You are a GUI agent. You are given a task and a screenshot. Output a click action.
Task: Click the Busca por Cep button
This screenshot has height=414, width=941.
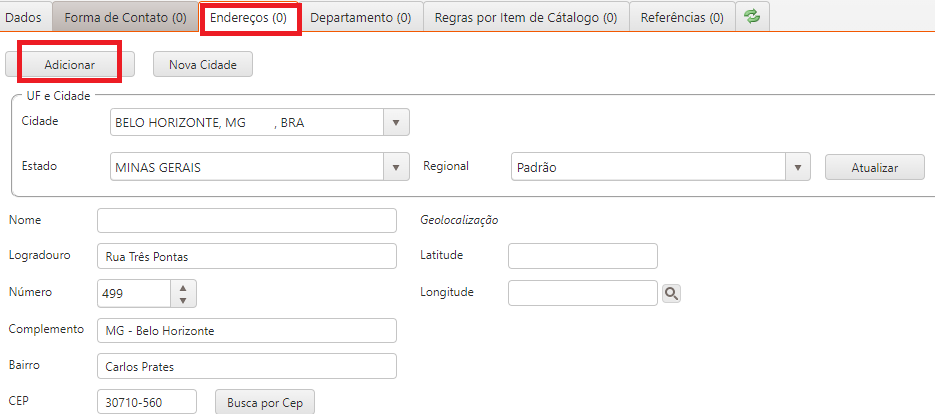click(x=265, y=402)
